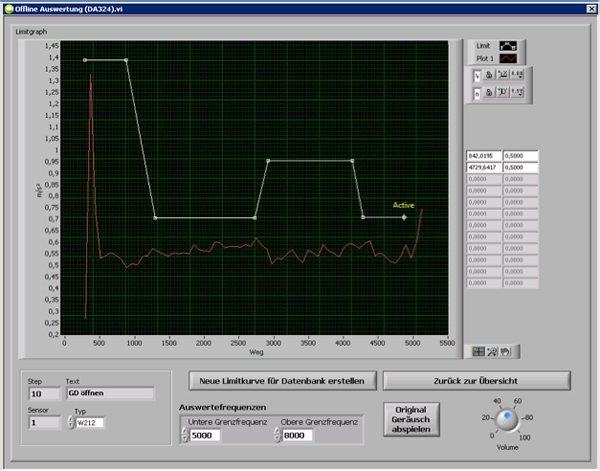Click autoscale-once button in lower scale legend row
This screenshot has height=471, width=600.
[503, 93]
